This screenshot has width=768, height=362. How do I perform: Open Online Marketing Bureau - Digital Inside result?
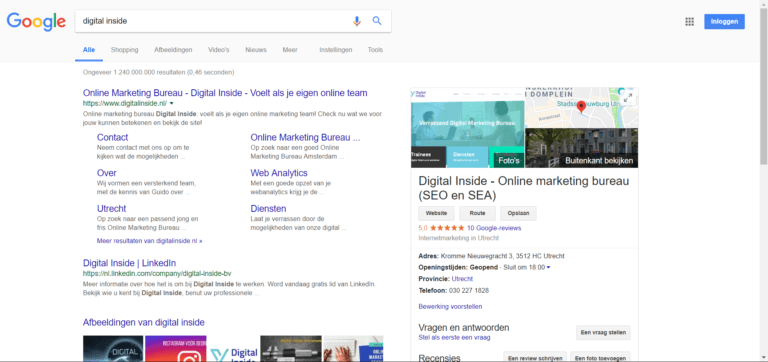coord(225,93)
